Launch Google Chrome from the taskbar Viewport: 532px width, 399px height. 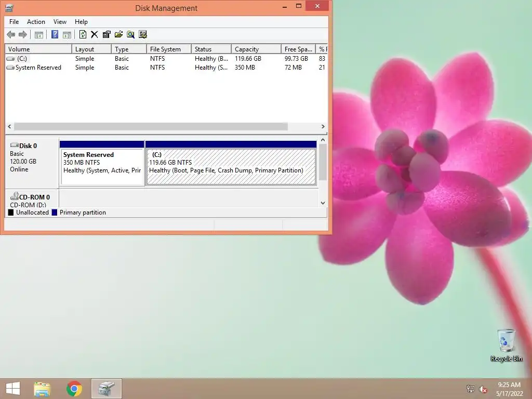click(74, 389)
